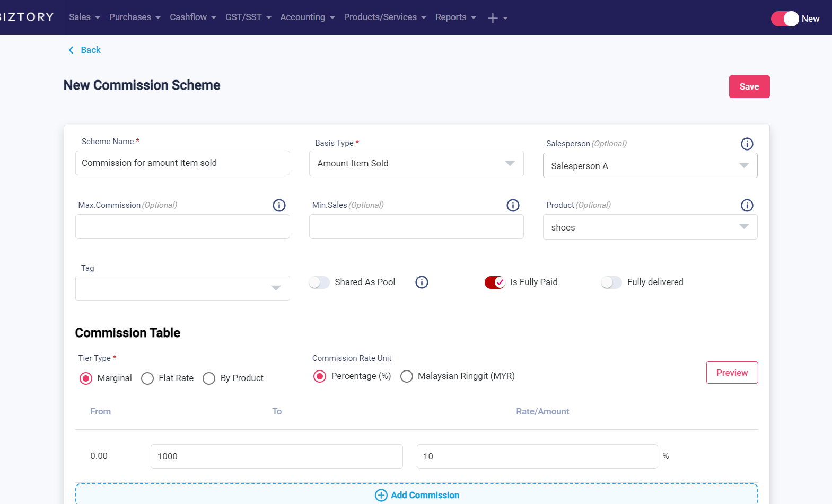The height and width of the screenshot is (504, 832).
Task: Choose Malaysian Ringgit (MYR) rate unit
Action: tap(407, 376)
